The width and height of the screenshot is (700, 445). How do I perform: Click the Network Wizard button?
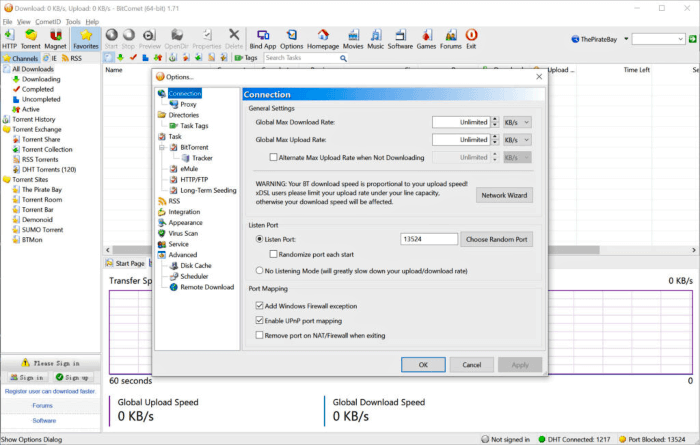point(504,195)
